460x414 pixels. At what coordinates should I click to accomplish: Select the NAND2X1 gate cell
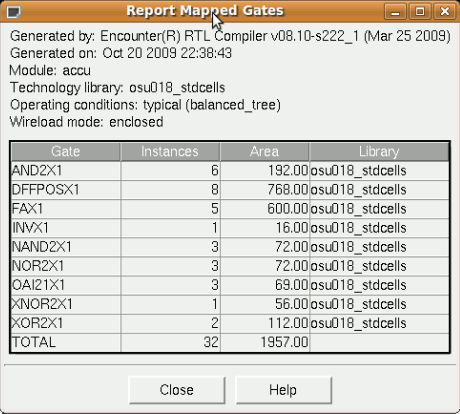coord(66,247)
